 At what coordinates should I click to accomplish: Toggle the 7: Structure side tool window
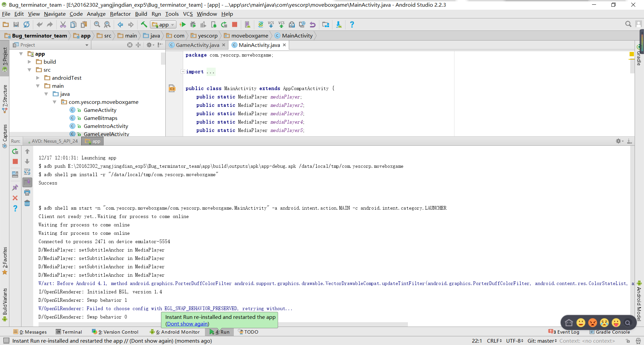click(5, 98)
